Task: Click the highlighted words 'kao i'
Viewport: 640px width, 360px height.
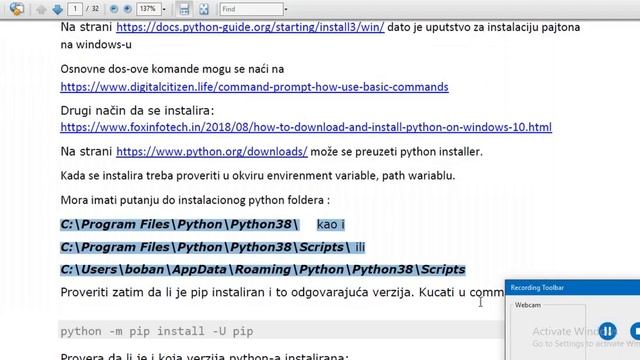Action: click(331, 224)
